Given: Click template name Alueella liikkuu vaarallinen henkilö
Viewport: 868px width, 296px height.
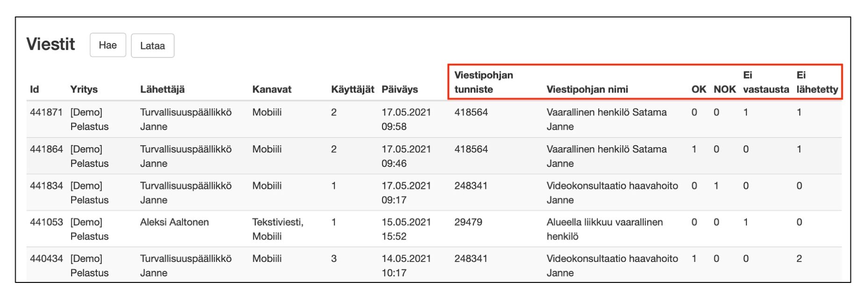Looking at the screenshot, I should [604, 229].
